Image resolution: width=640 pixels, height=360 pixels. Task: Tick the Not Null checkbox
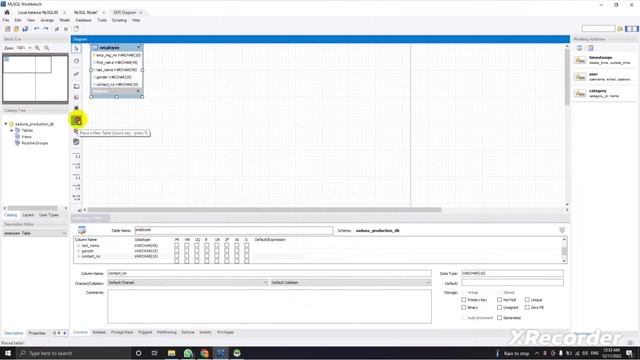click(x=499, y=300)
